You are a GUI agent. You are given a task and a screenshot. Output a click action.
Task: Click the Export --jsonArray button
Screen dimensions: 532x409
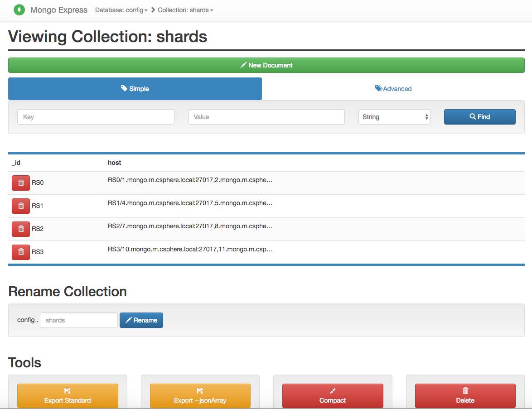200,395
